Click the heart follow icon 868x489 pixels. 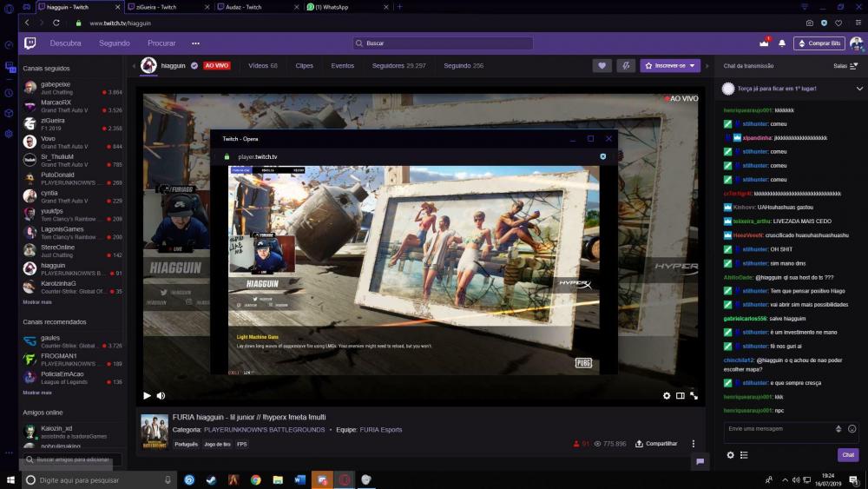(x=602, y=65)
